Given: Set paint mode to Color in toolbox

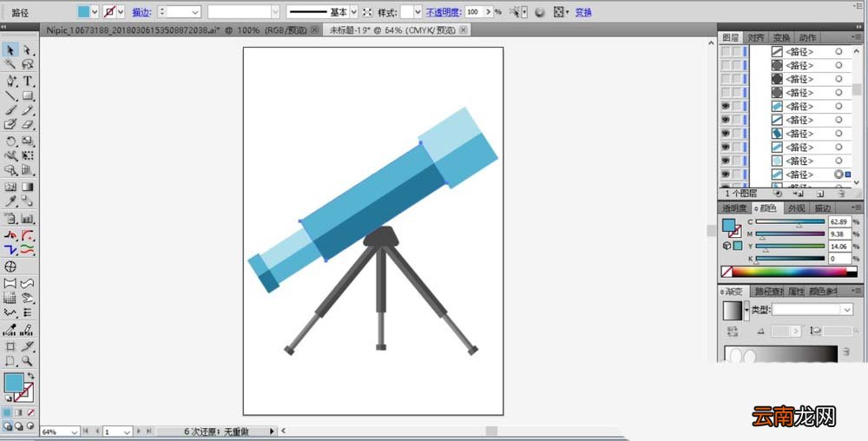Looking at the screenshot, I should [7, 412].
